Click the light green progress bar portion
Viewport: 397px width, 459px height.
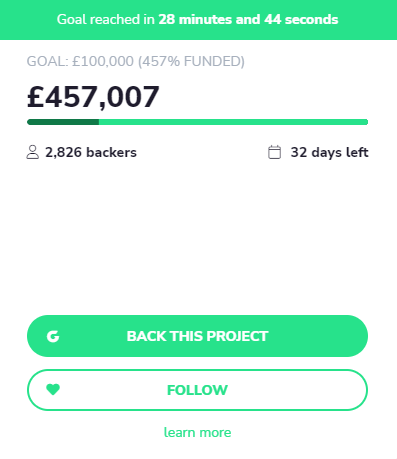click(233, 122)
